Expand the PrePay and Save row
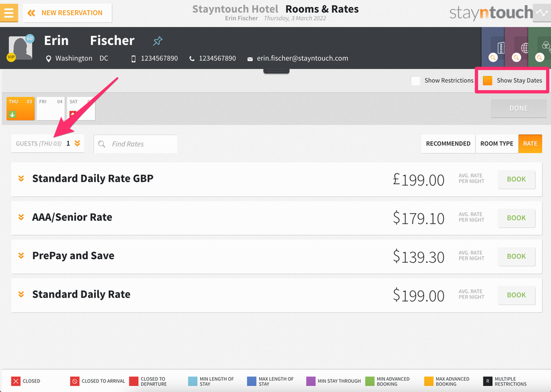 21,256
